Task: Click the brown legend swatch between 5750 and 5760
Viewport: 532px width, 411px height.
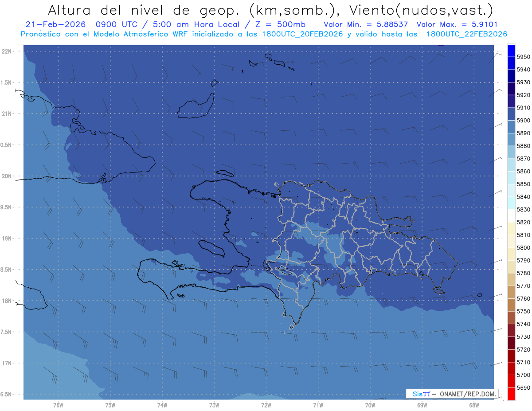Action: 511,305
